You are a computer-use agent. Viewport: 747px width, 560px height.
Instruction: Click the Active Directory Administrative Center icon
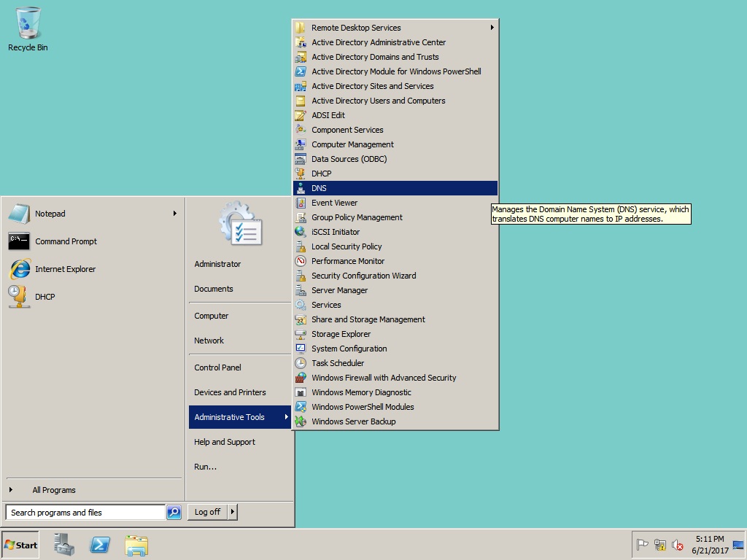coord(300,42)
